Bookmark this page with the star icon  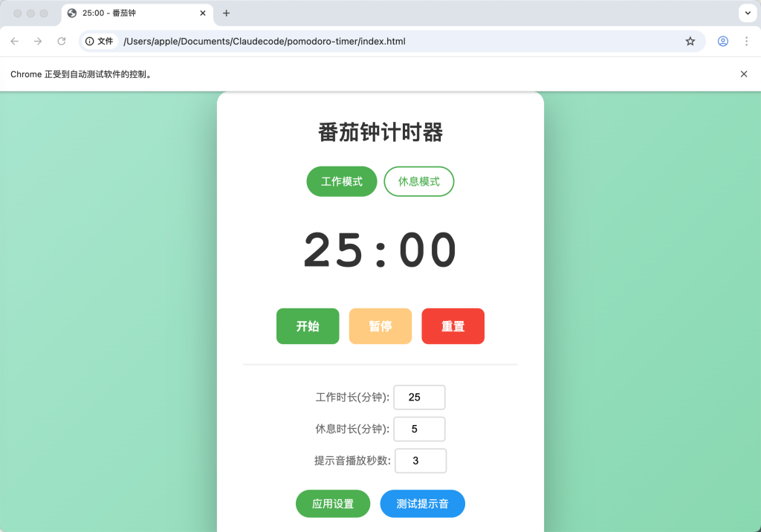(690, 42)
